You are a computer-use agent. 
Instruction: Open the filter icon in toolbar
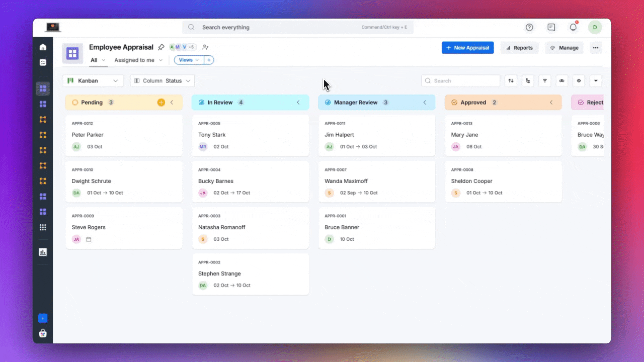(x=545, y=80)
